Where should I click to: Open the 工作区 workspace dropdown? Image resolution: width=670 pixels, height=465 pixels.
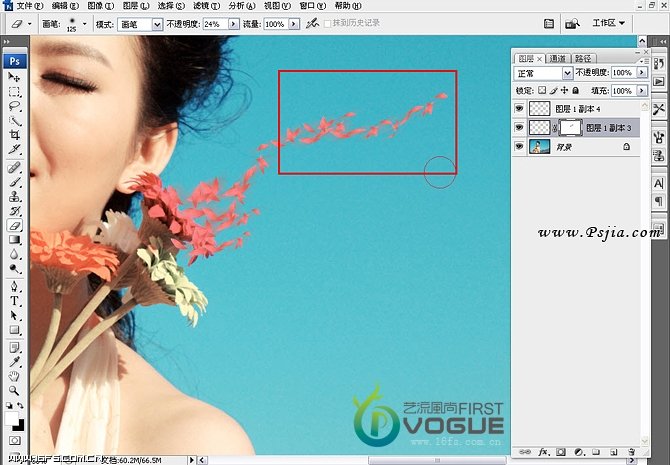pos(608,22)
